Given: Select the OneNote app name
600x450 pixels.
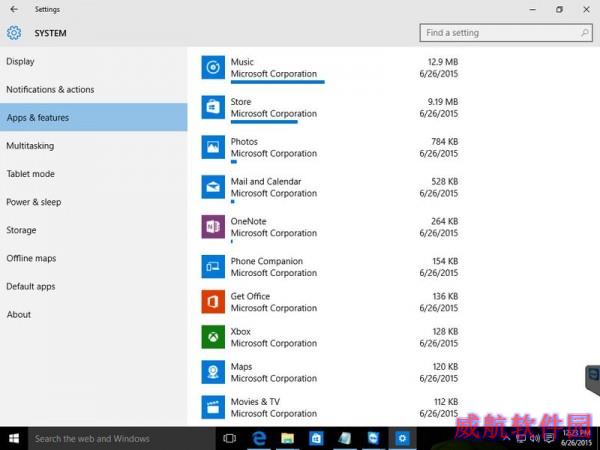Looking at the screenshot, I should (248, 221).
